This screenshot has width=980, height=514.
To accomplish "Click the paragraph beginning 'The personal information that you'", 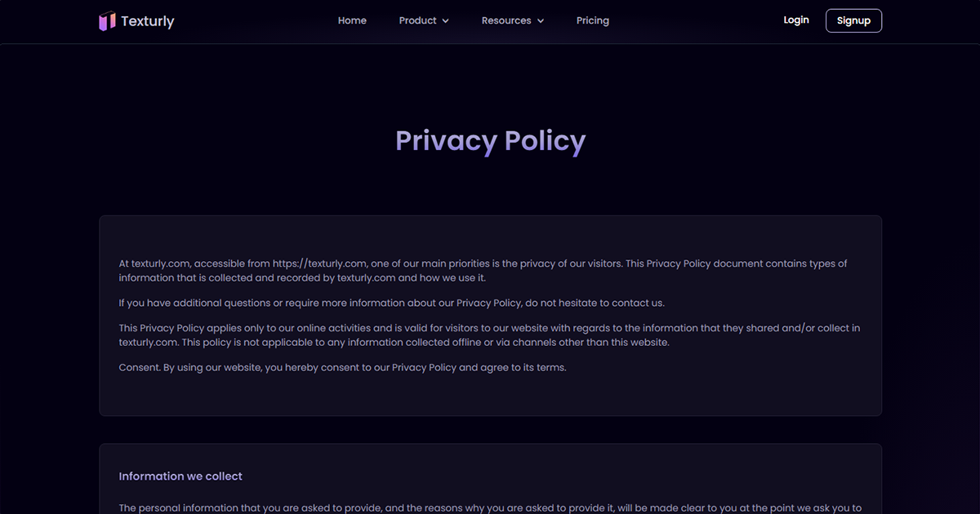I will click(x=490, y=507).
